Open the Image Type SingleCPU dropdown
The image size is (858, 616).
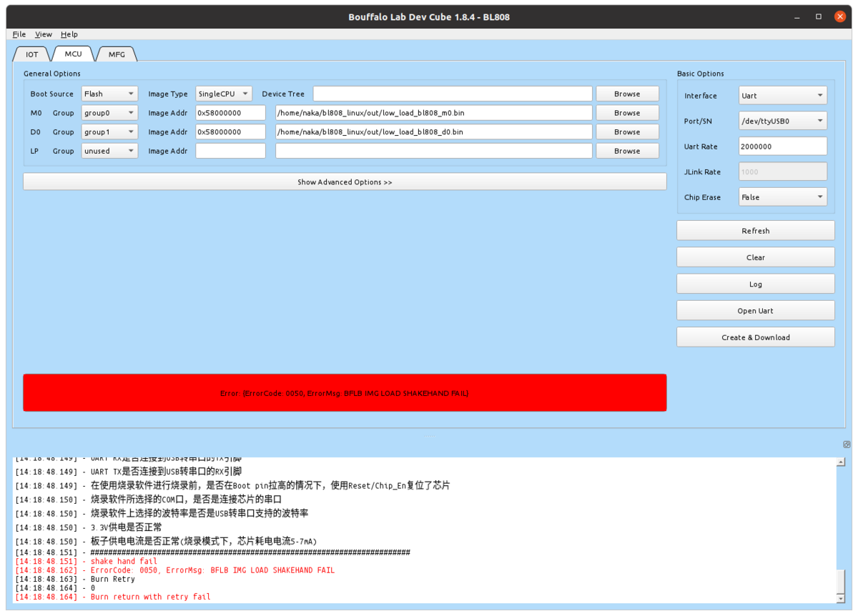point(224,94)
